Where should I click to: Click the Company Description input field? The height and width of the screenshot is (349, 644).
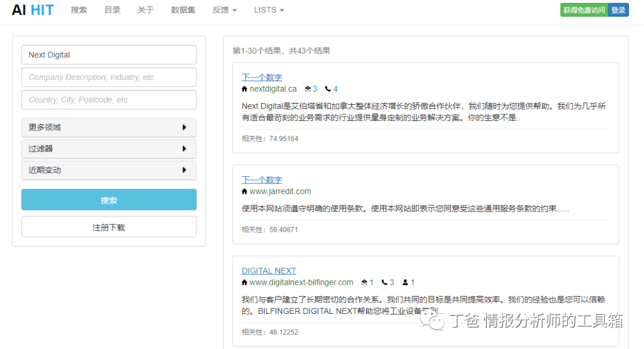109,77
